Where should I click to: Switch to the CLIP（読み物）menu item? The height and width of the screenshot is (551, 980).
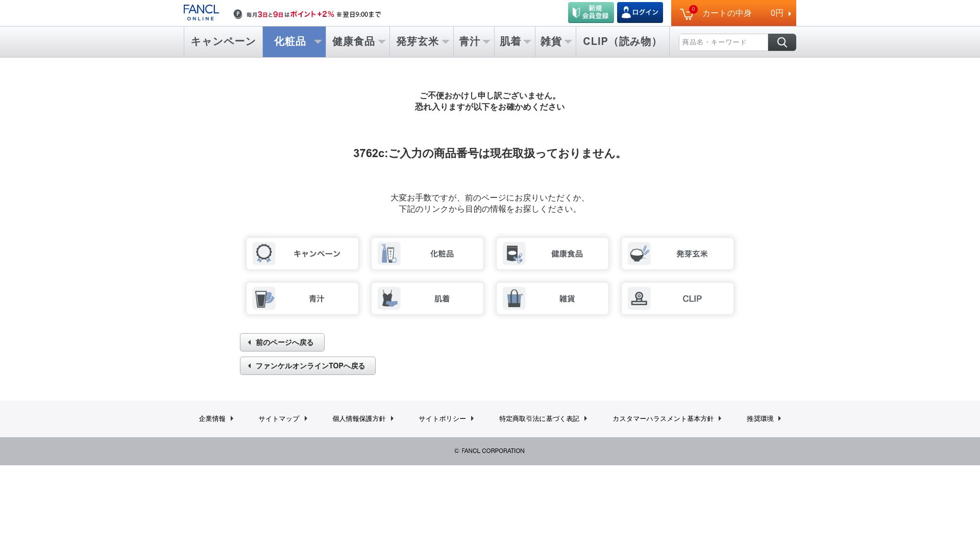point(621,42)
